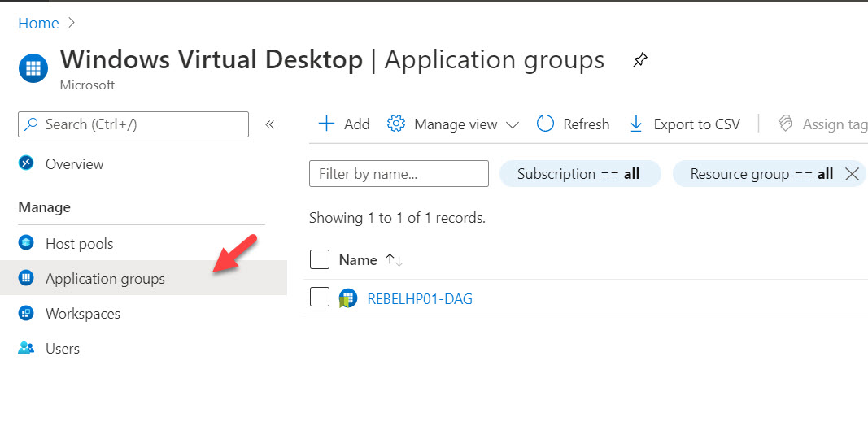Pin the Application groups blade

(x=640, y=59)
